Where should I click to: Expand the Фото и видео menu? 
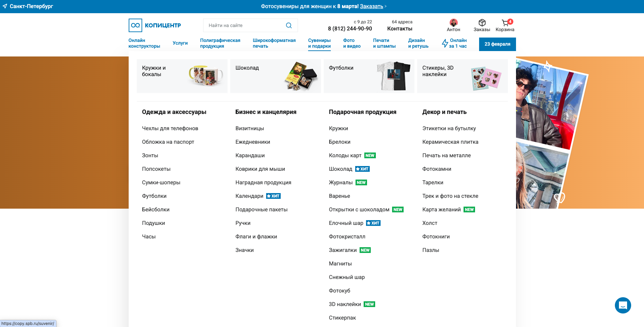[x=352, y=43]
